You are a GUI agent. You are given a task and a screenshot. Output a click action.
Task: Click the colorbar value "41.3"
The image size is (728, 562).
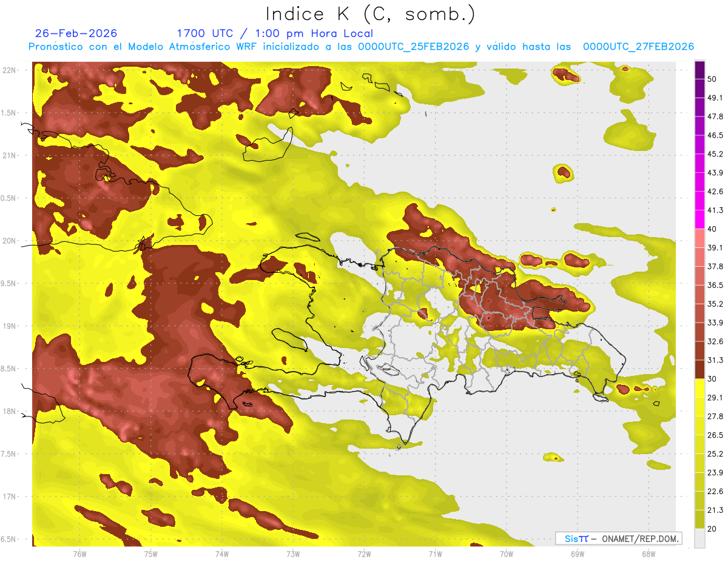pos(715,210)
